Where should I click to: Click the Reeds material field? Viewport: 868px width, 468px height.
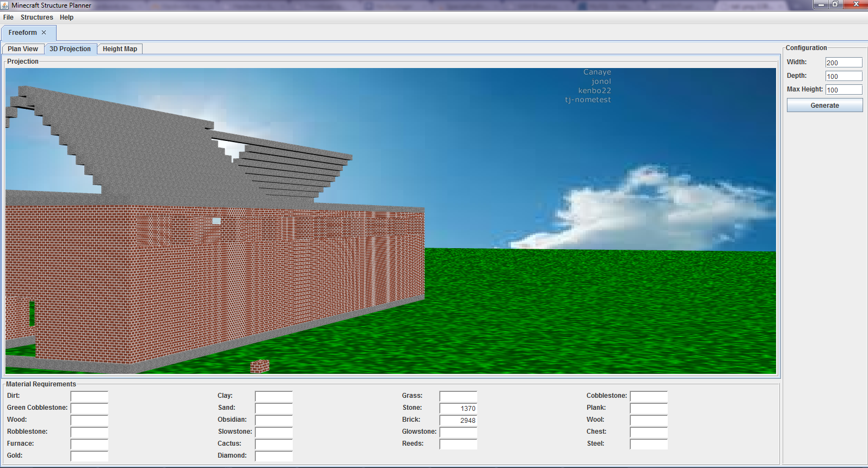458,444
